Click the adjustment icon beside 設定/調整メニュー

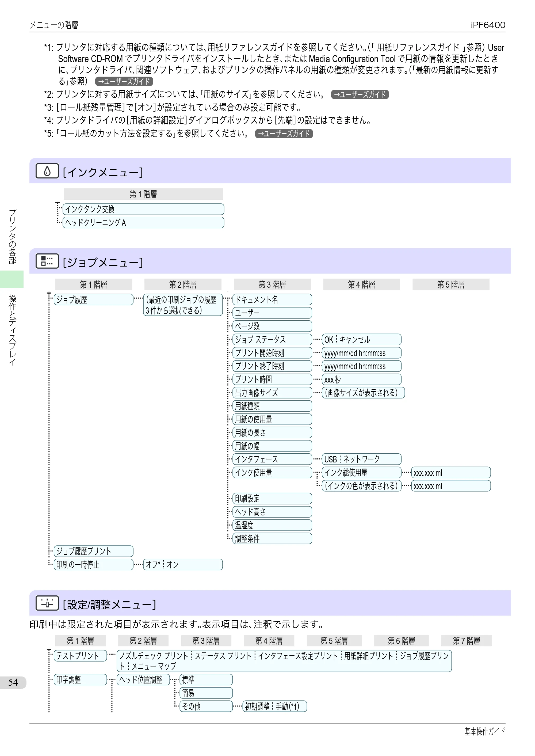pos(47,603)
